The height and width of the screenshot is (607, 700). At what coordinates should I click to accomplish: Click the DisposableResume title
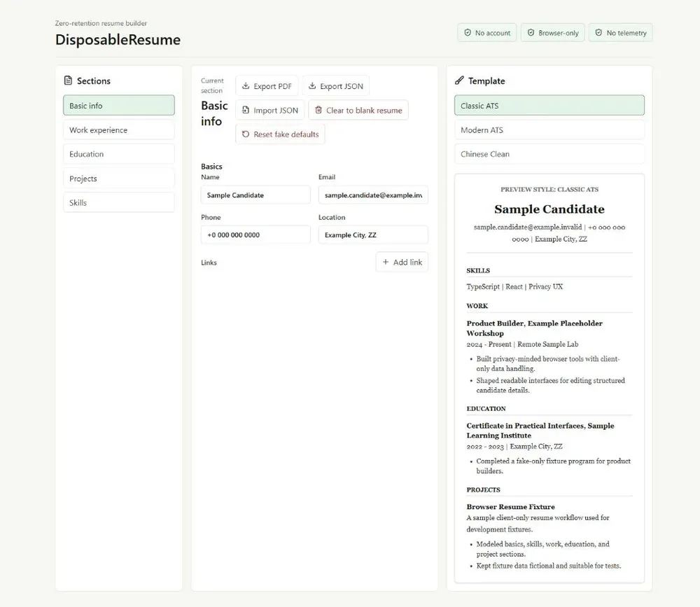[x=118, y=39]
